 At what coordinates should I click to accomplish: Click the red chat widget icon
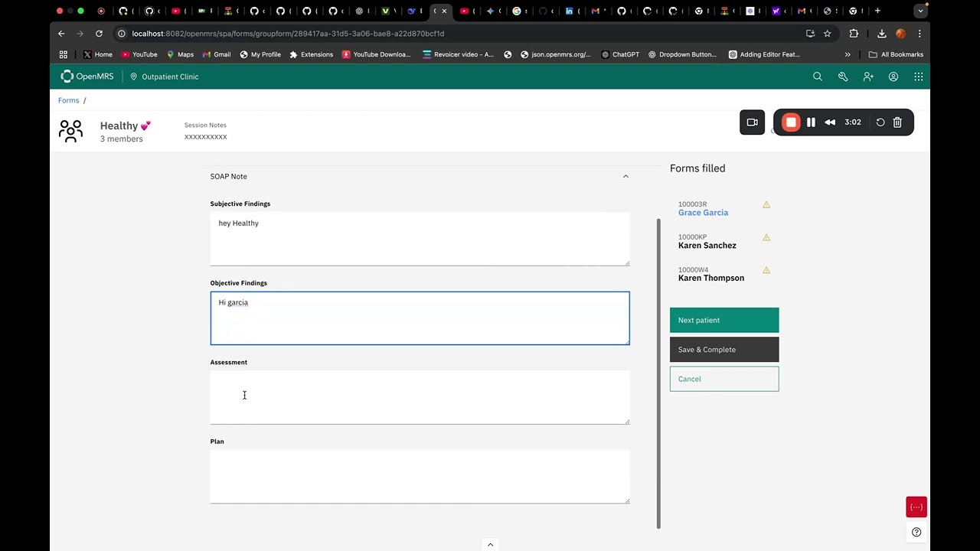click(916, 507)
